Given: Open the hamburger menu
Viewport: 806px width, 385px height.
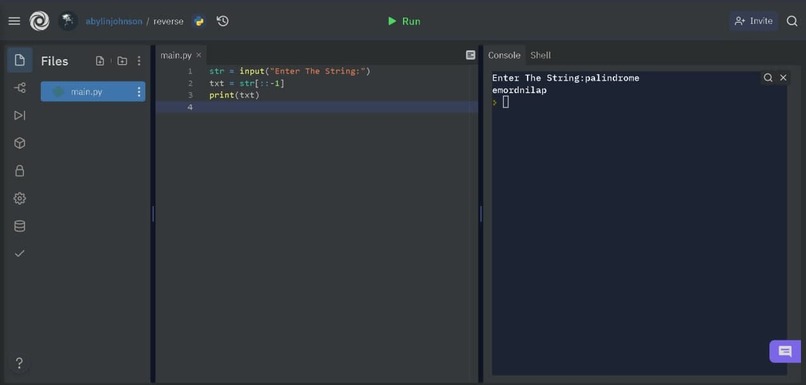Looking at the screenshot, I should click(x=14, y=21).
